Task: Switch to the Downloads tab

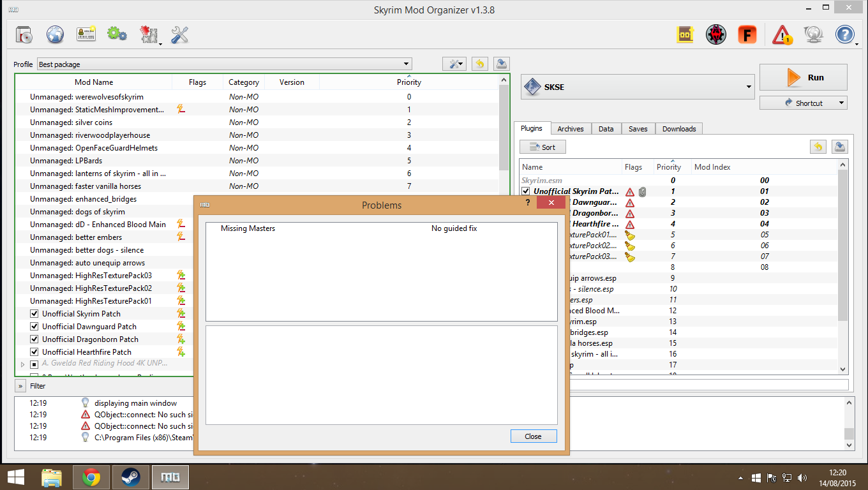Action: [x=678, y=129]
